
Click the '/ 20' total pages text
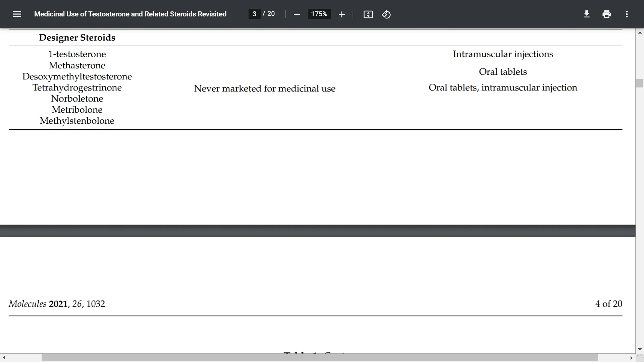(269, 14)
